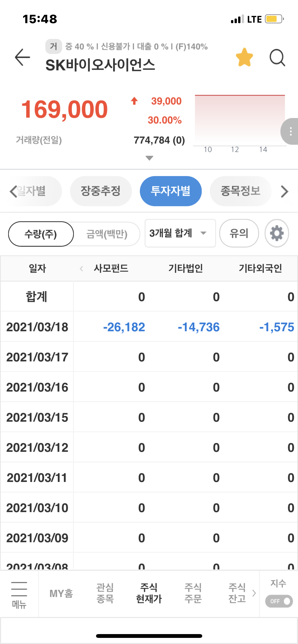Tap the 39,000 price change value
Image resolution: width=298 pixels, height=644 pixels.
pos(166,101)
